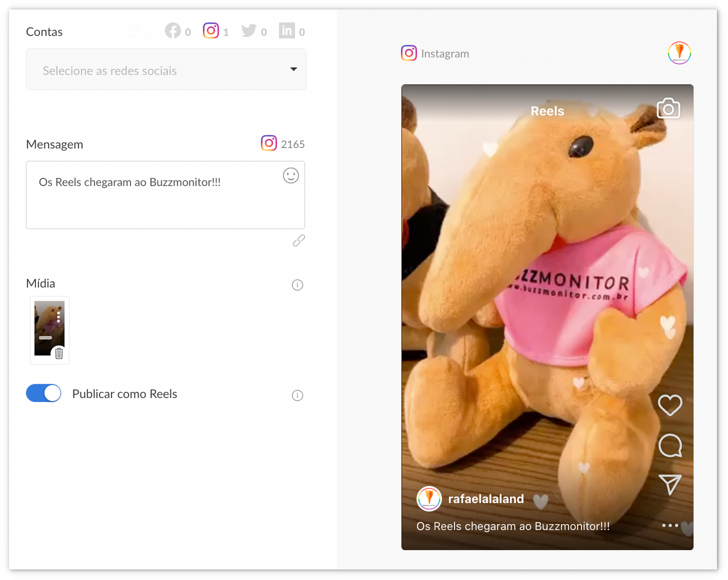Screen dimensions: 728x580
Task: Click the Instagram account counter icon beside Contas
Action: (x=211, y=31)
